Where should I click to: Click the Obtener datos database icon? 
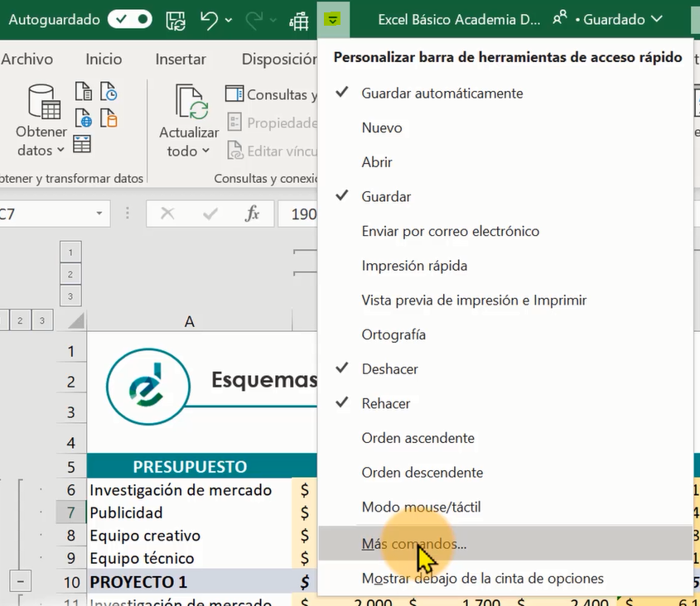coord(44,102)
